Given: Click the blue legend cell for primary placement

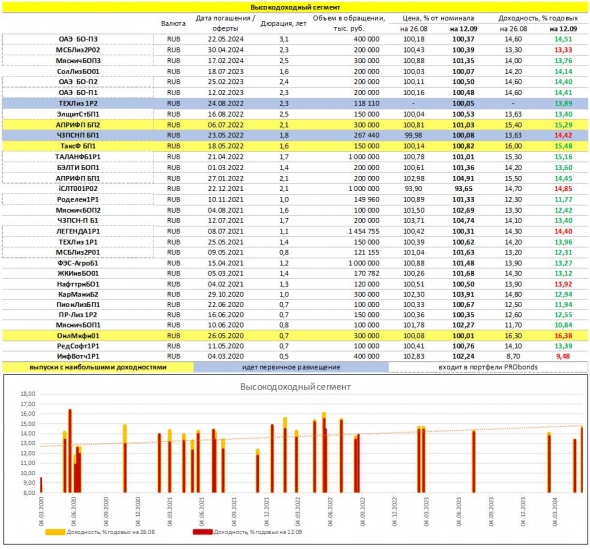Looking at the screenshot, I should tap(291, 367).
